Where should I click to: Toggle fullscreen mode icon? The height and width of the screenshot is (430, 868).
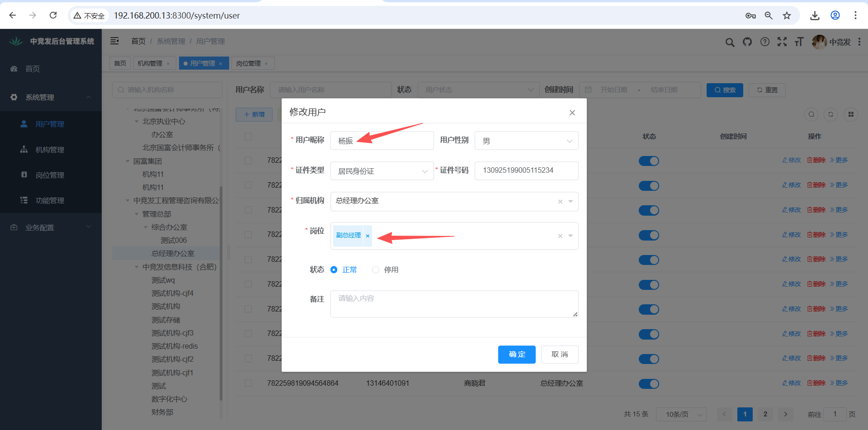click(782, 42)
